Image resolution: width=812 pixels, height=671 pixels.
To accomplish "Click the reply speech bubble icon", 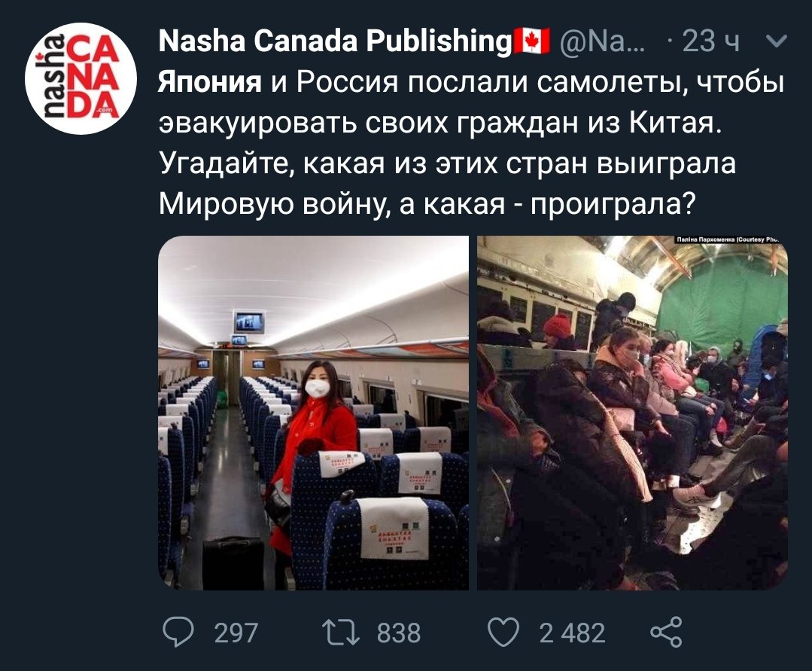I will (178, 632).
